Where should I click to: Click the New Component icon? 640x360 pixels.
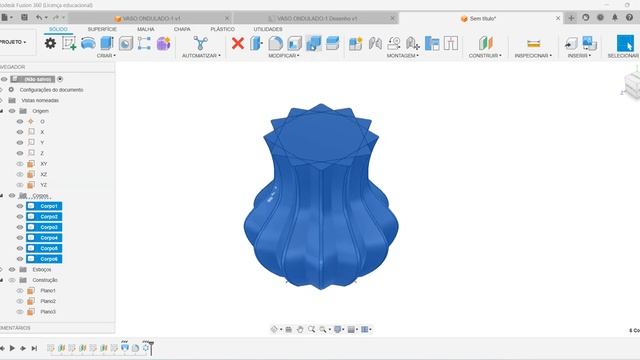pyautogui.click(x=356, y=43)
